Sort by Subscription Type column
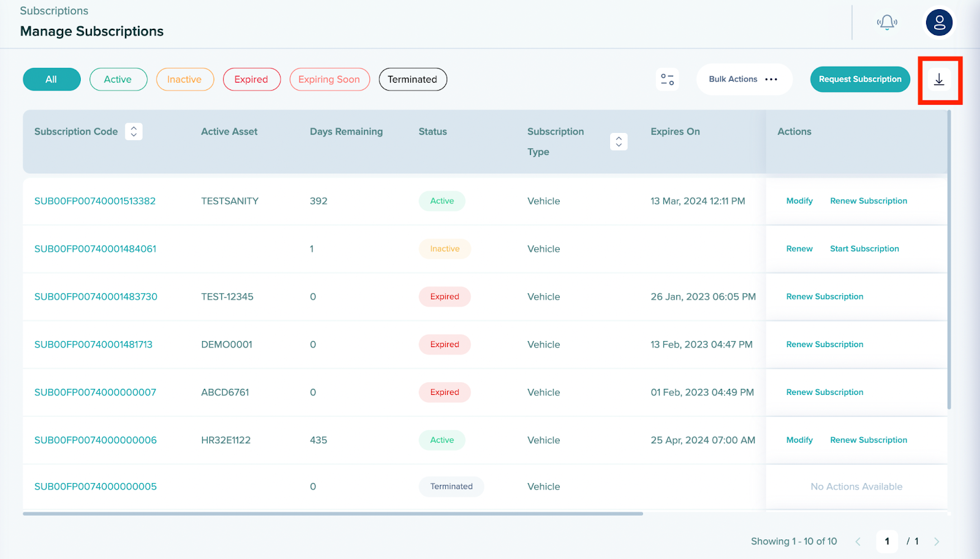Viewport: 980px width, 559px height. point(619,141)
